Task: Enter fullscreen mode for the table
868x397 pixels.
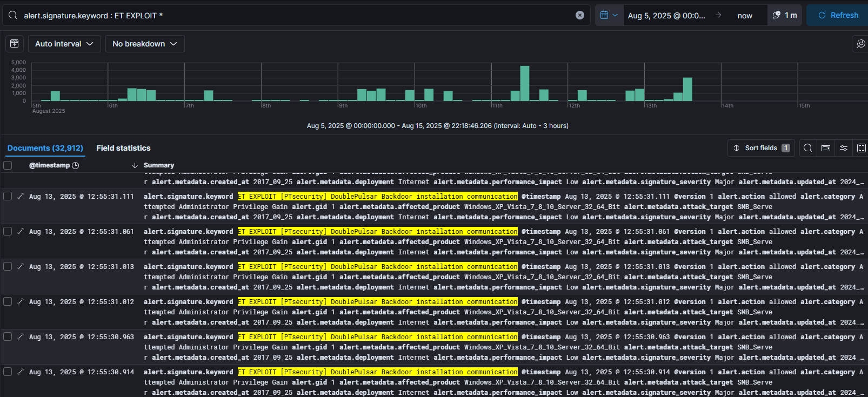Action: [862, 148]
